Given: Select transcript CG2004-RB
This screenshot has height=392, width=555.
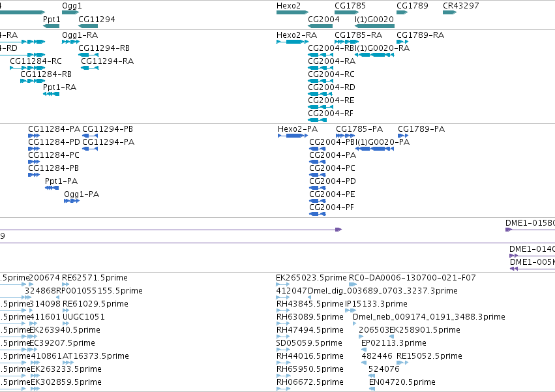Looking at the screenshot, I should (320, 55).
